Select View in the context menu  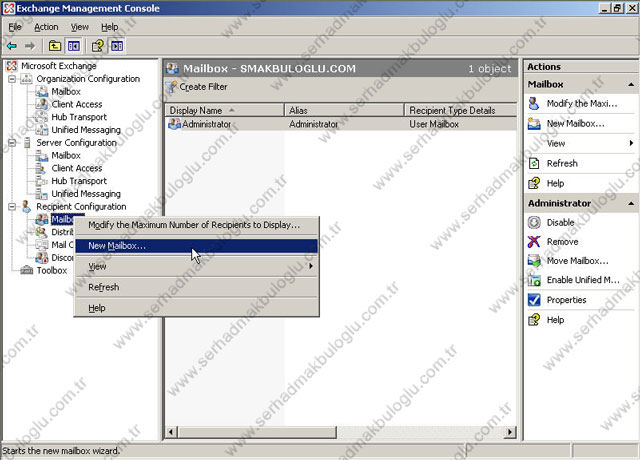coord(196,267)
